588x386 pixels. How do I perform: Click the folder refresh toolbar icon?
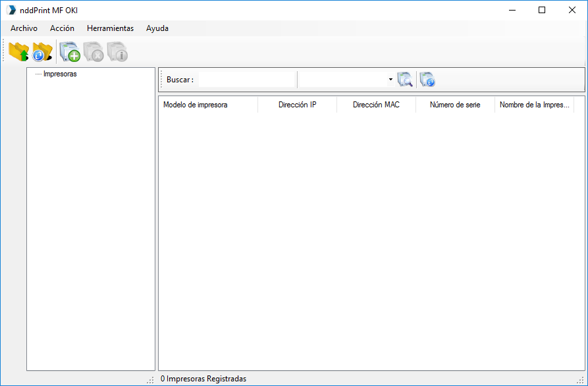click(42, 51)
